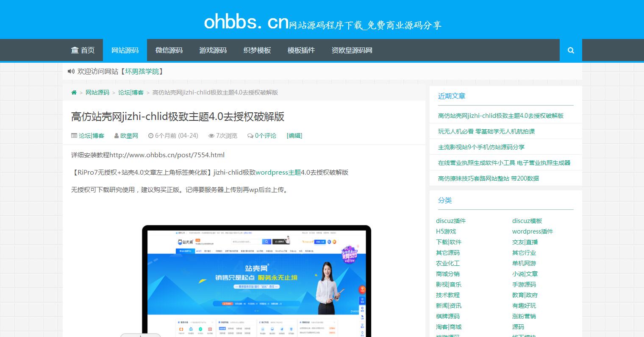The image size is (644, 337).
Task: Open the 模板插件 navigation tab
Action: tap(301, 50)
